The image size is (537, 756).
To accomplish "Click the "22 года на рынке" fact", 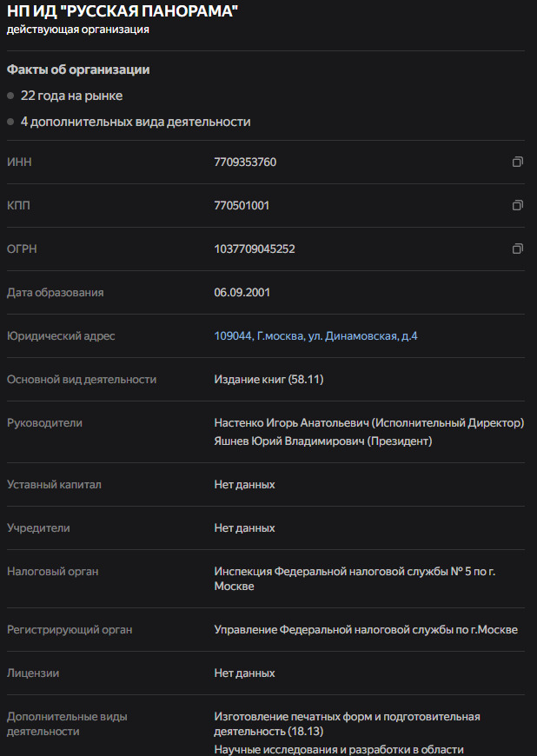I will 71,96.
